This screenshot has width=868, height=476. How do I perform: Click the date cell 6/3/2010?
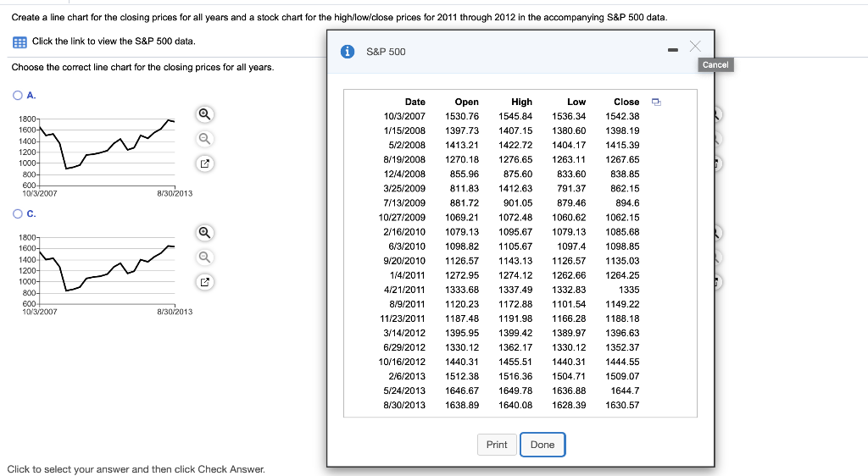408,246
